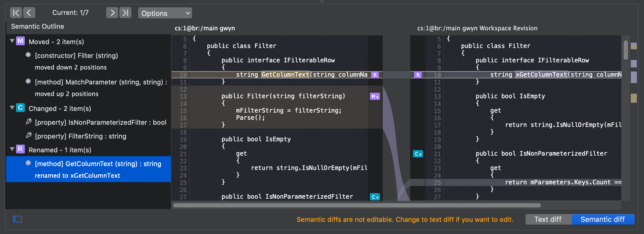The width and height of the screenshot is (644, 234).
Task: Switch to Text diff mode
Action: (548, 219)
